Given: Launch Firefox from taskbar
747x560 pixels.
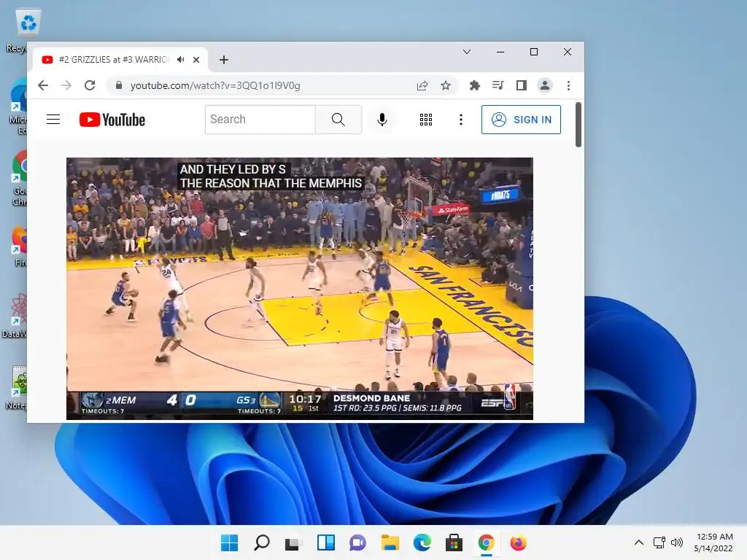Looking at the screenshot, I should 519,542.
